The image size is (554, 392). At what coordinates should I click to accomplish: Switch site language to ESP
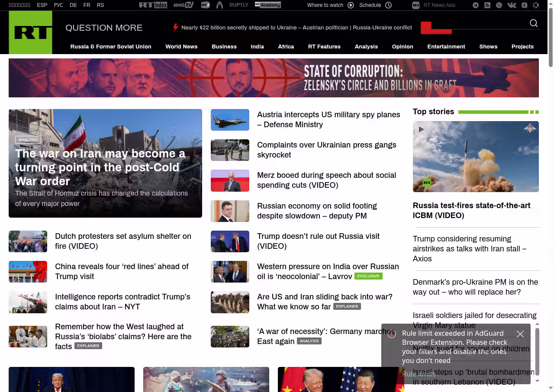[x=42, y=5]
